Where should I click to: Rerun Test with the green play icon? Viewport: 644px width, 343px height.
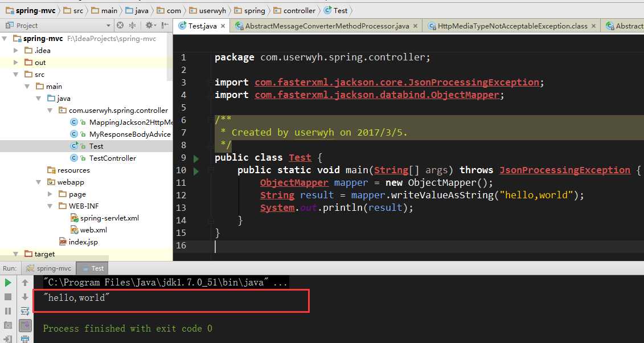click(x=8, y=283)
